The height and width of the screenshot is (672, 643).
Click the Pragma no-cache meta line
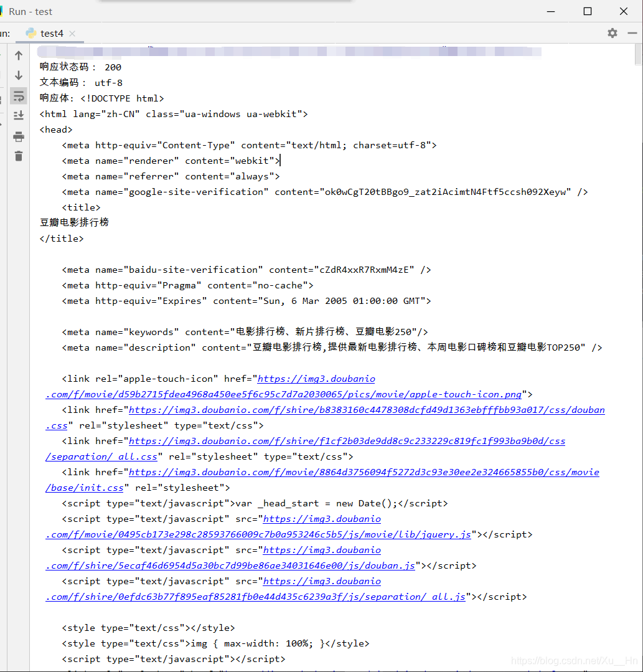tap(187, 285)
